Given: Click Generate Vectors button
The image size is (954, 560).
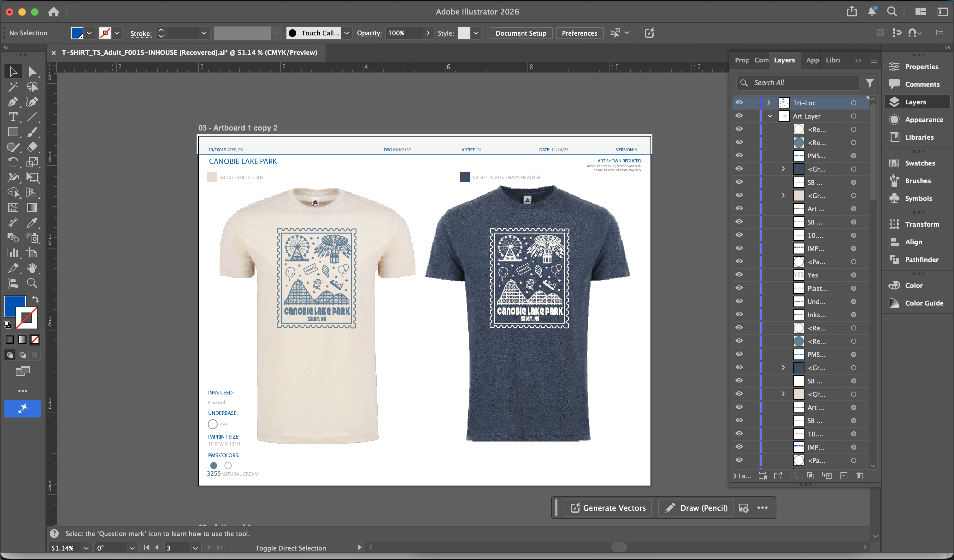Looking at the screenshot, I should (x=608, y=508).
